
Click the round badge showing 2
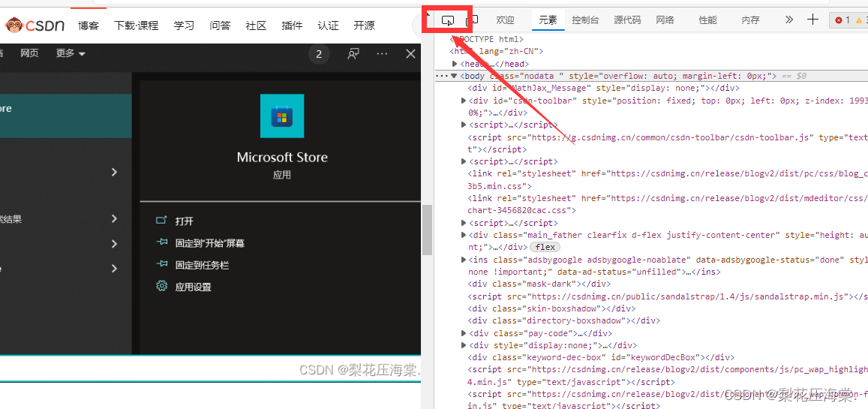[319, 54]
